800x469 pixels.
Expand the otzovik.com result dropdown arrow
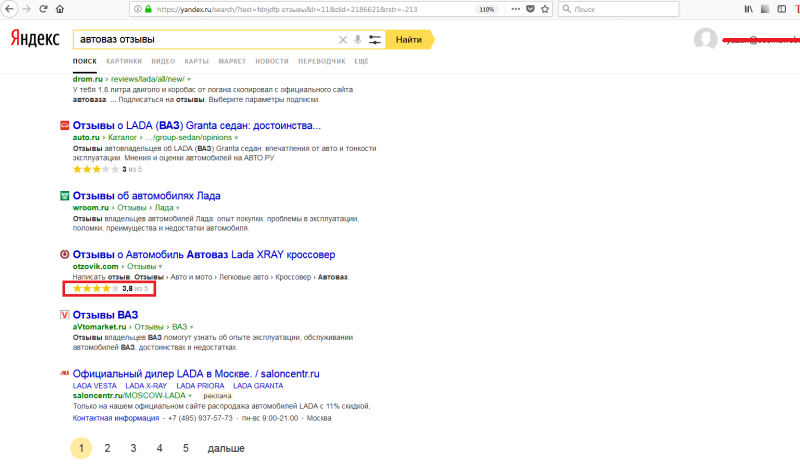point(160,267)
